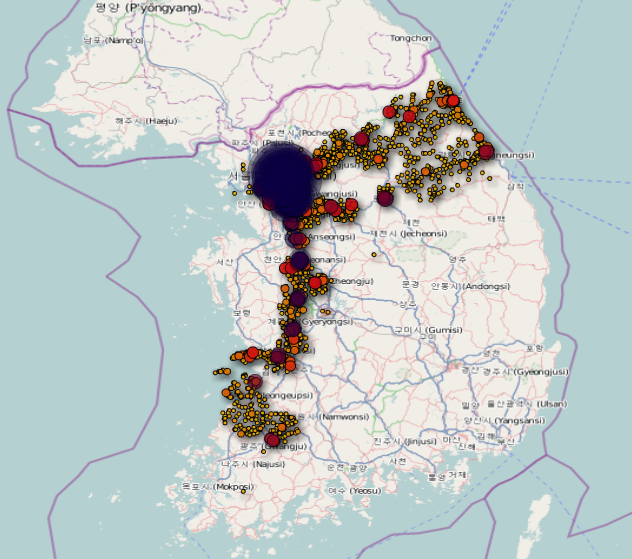Click the 사천 place label
The width and height of the screenshot is (632, 559).
coord(397,461)
